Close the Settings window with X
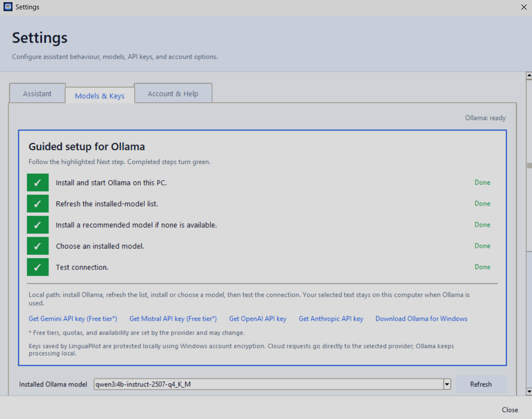This screenshot has height=419, width=532. (x=524, y=7)
